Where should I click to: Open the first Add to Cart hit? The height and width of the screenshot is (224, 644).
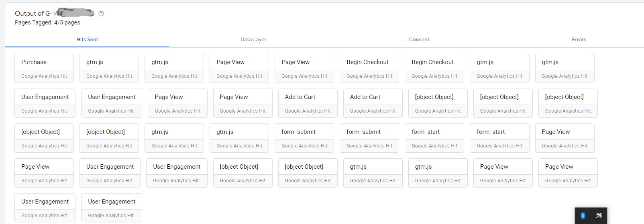(x=308, y=103)
